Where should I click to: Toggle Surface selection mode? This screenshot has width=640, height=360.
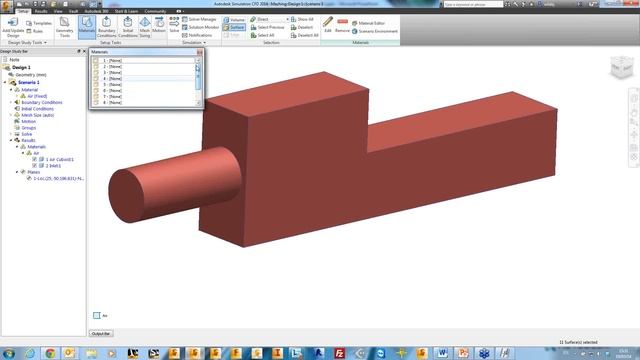click(234, 27)
